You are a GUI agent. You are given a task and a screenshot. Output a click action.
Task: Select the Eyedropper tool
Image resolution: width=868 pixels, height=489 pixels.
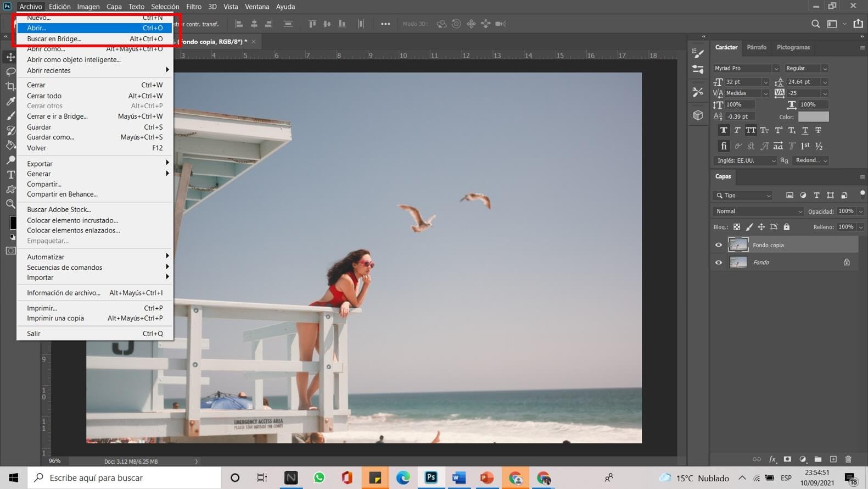click(10, 101)
